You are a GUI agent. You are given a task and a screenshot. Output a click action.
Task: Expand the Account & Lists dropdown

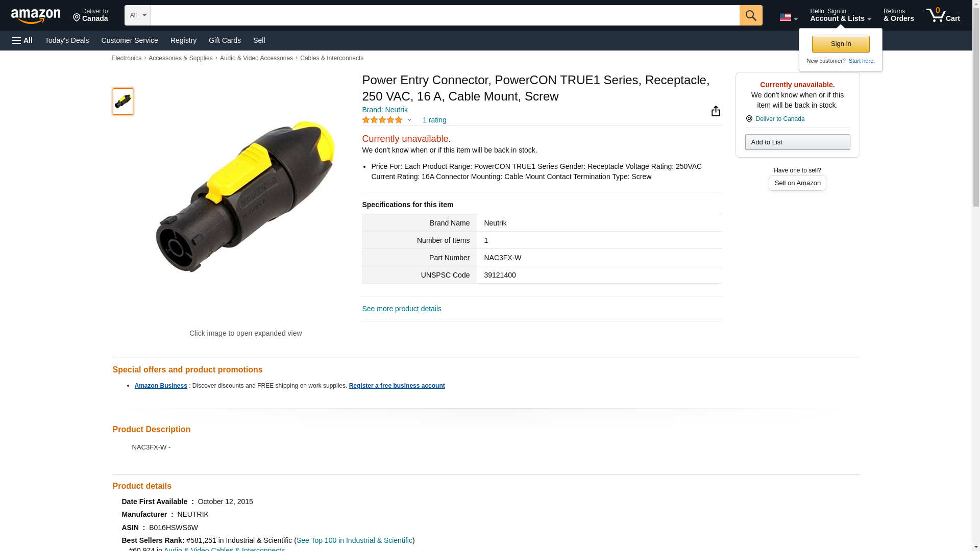click(840, 15)
